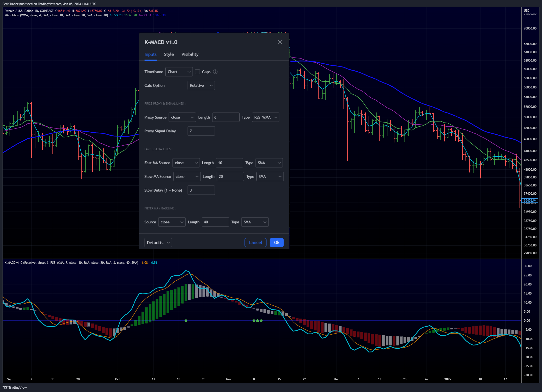542x392 pixels.
Task: Click the TradingView logo at bottom left
Action: point(15,387)
